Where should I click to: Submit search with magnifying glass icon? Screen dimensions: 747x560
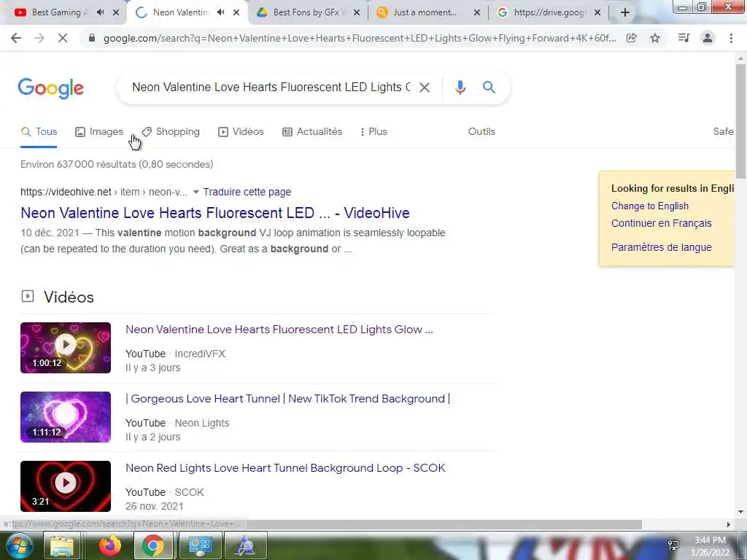click(x=489, y=87)
